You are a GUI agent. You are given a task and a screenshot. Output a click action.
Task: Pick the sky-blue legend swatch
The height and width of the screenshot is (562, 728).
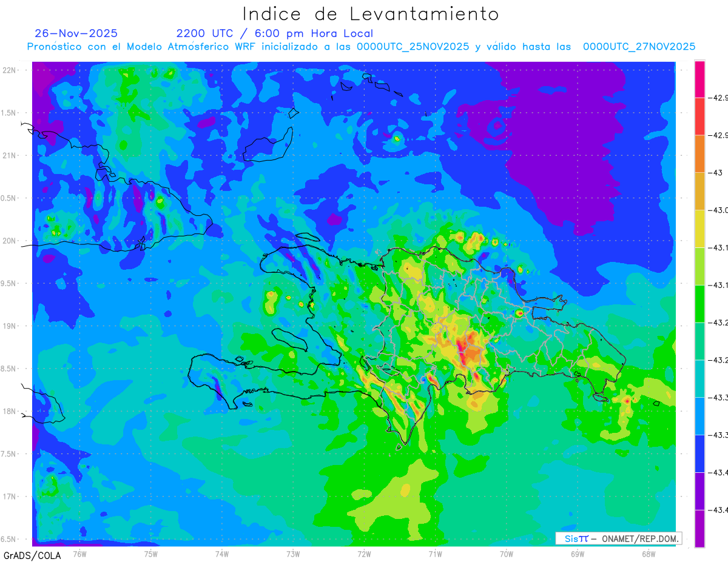(699, 416)
